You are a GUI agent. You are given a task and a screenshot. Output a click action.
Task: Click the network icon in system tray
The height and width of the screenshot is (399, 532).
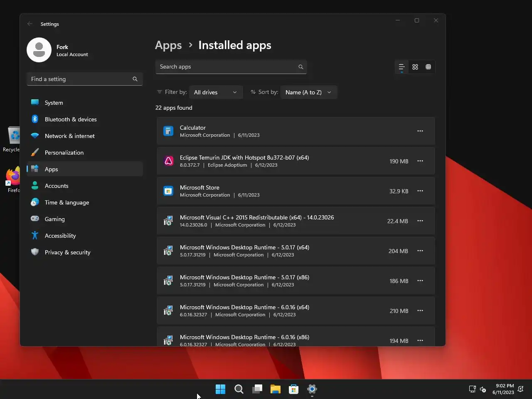pyautogui.click(x=472, y=389)
